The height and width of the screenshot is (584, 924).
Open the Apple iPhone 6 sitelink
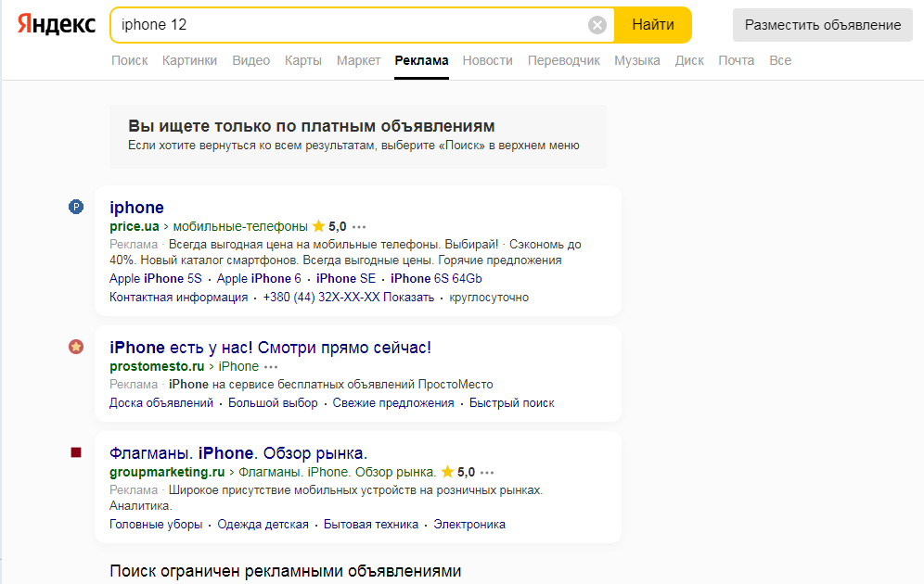(x=259, y=278)
